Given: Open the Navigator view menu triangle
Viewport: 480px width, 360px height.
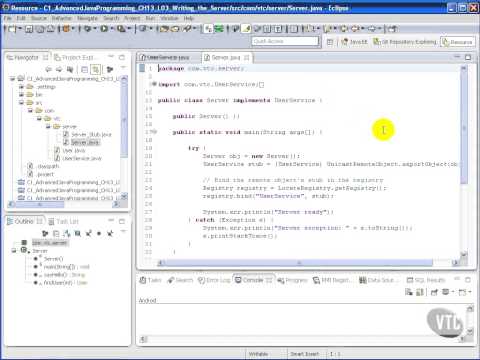Looking at the screenshot, I should 123,68.
